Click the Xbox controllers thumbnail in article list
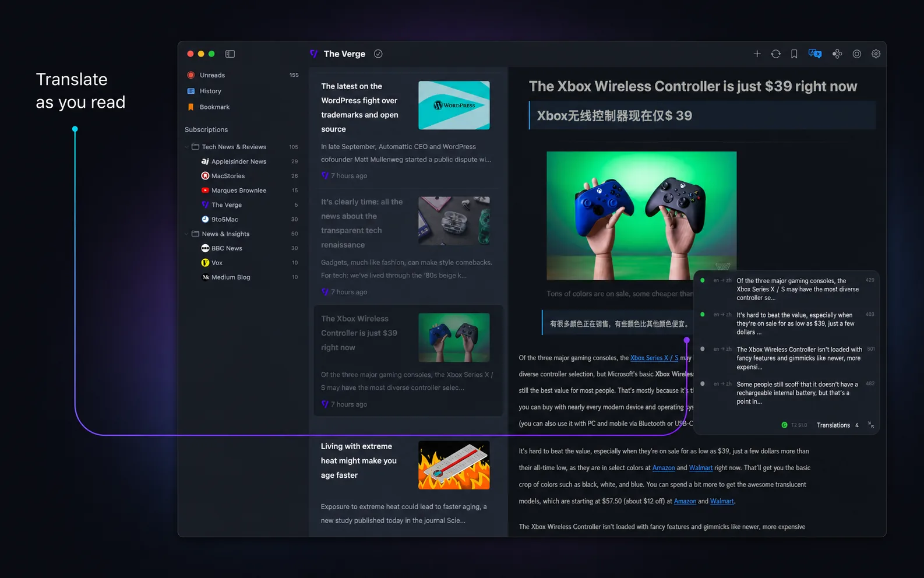Viewport: 924px width, 578px height. (454, 337)
